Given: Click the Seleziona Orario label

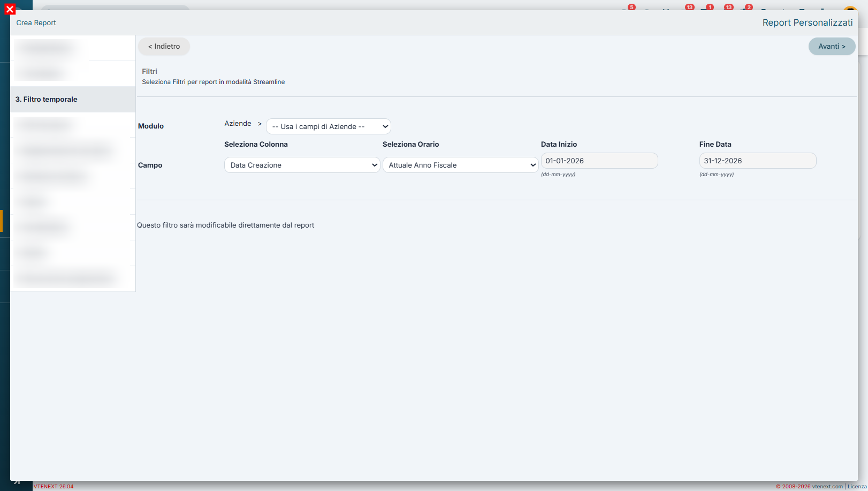Looking at the screenshot, I should point(410,144).
